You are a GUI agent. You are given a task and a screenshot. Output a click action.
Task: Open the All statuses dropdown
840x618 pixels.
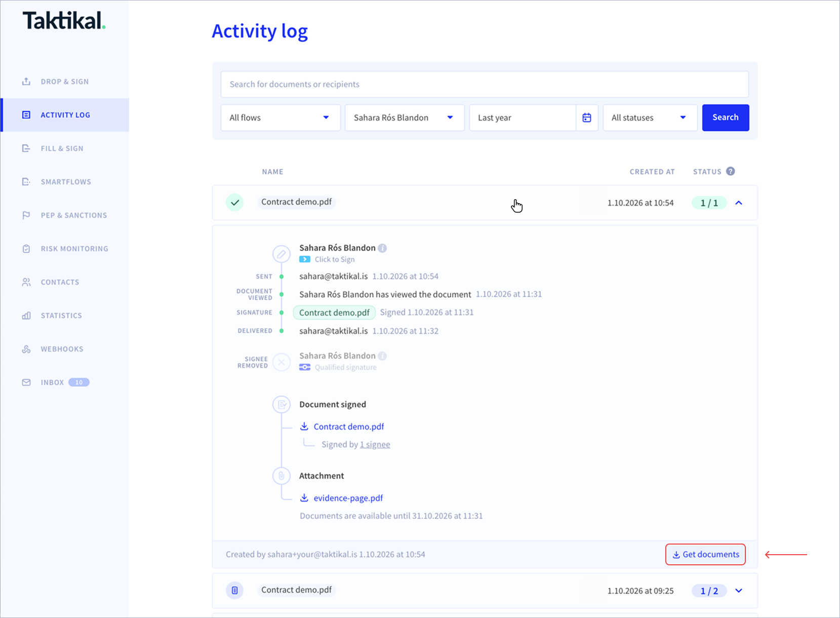(x=650, y=118)
